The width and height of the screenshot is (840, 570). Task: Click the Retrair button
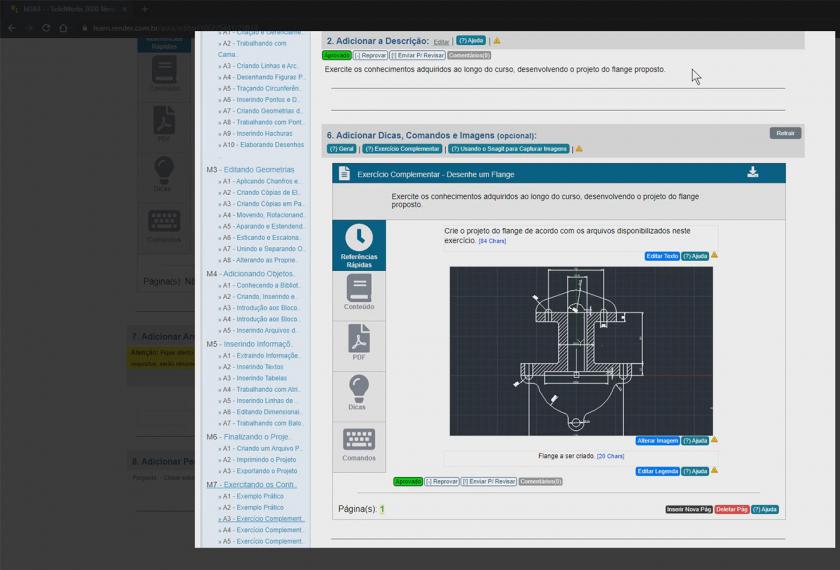[785, 133]
